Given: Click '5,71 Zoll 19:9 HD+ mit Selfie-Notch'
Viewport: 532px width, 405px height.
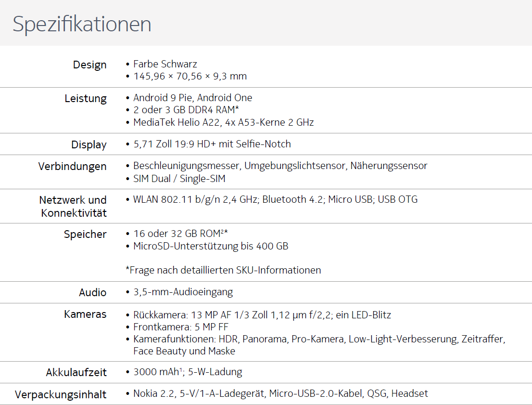Looking at the screenshot, I should tap(212, 144).
